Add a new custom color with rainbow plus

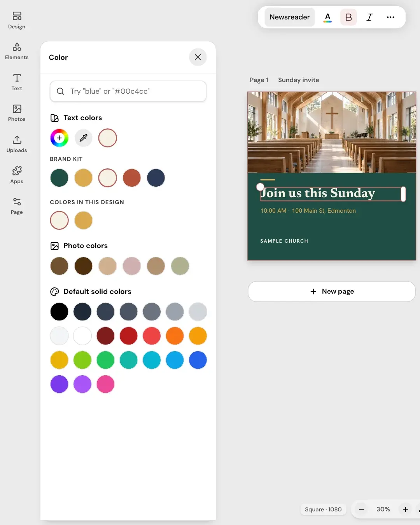click(x=59, y=138)
